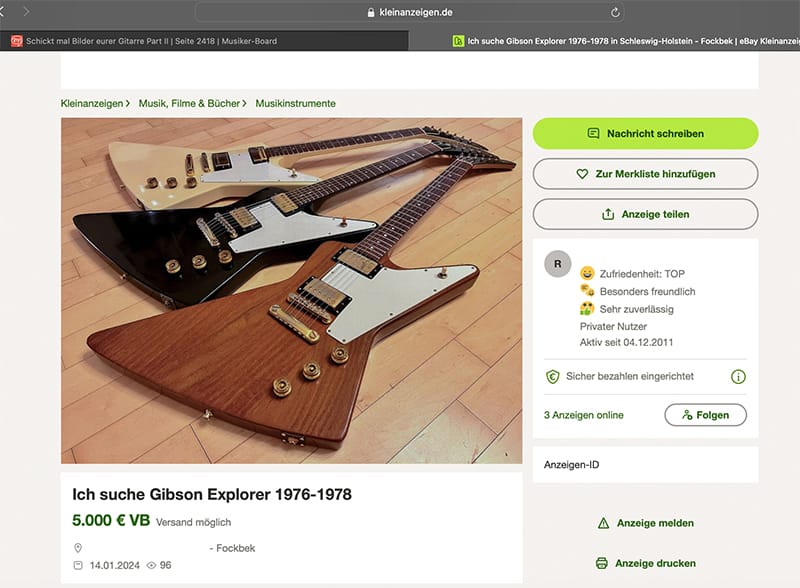Open the 3 Anzeigen online link
This screenshot has height=588, width=800.
click(x=583, y=415)
